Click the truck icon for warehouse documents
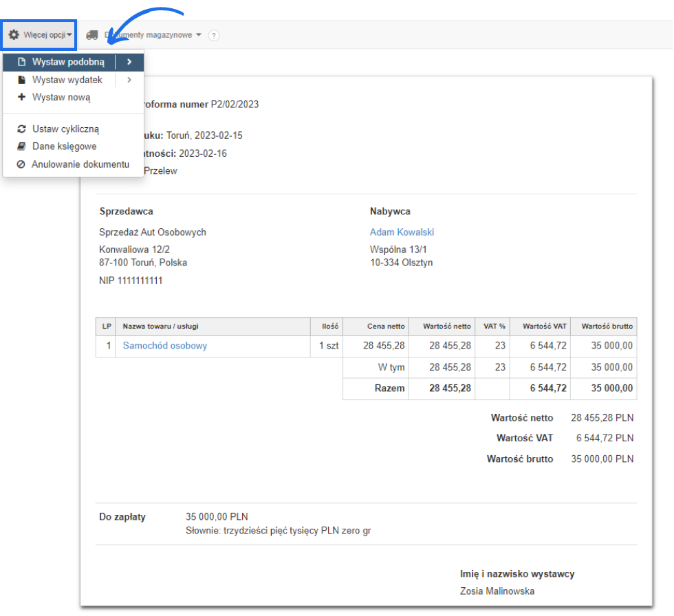Screen dimensions: 674x616 tap(91, 35)
